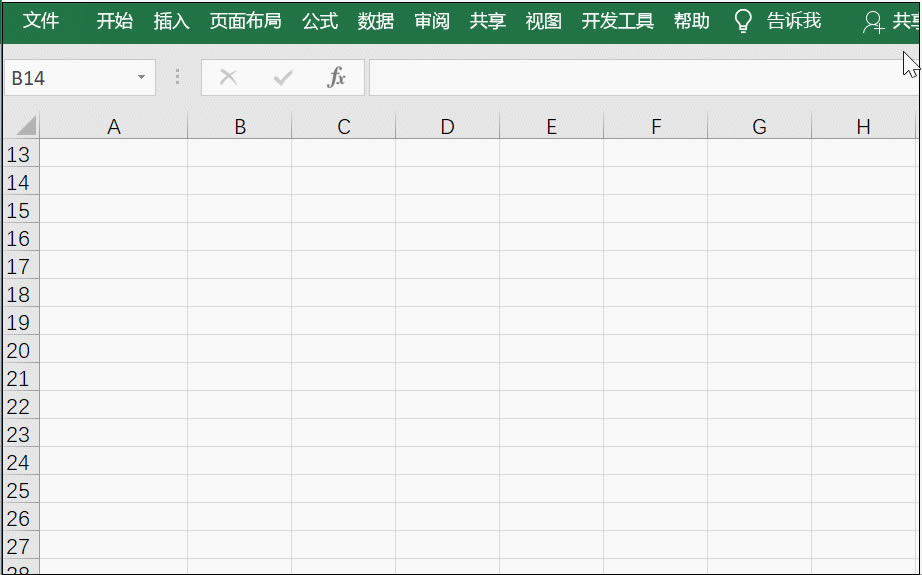The height and width of the screenshot is (575, 922).
Task: Click the Cancel X icon in formula bar
Action: click(228, 78)
